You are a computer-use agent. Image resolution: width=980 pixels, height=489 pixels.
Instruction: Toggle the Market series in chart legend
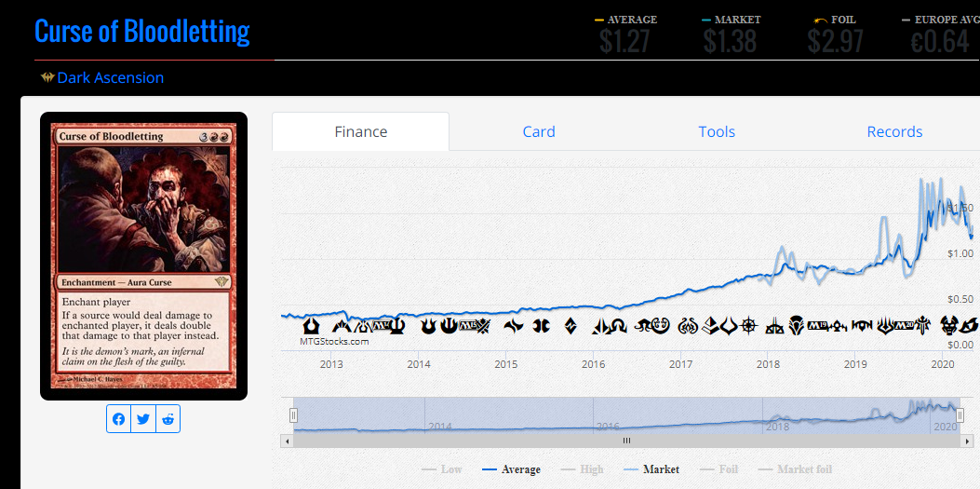click(651, 469)
